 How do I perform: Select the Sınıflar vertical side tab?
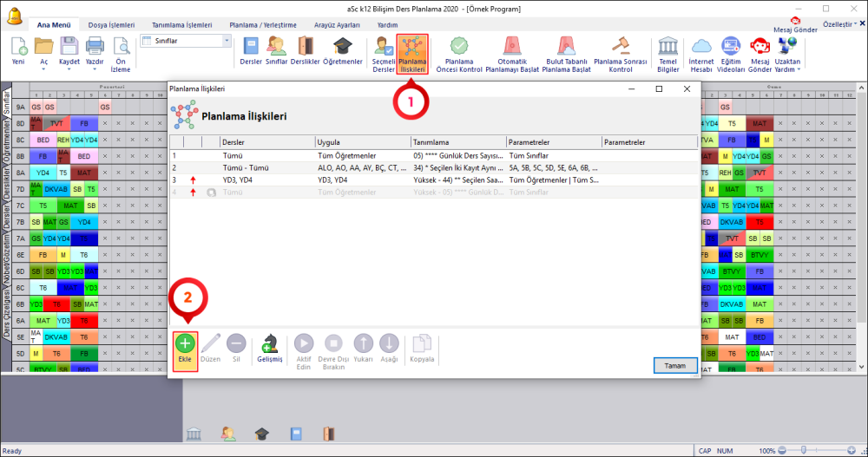[x=6, y=101]
